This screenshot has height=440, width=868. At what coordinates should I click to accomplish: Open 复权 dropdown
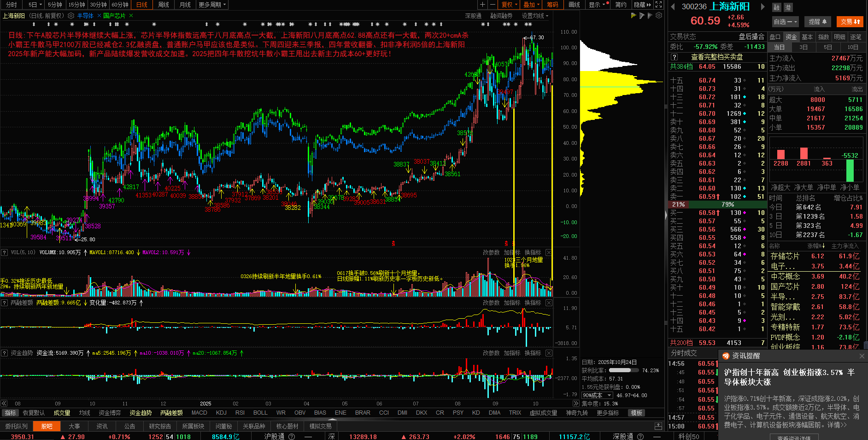click(509, 5)
